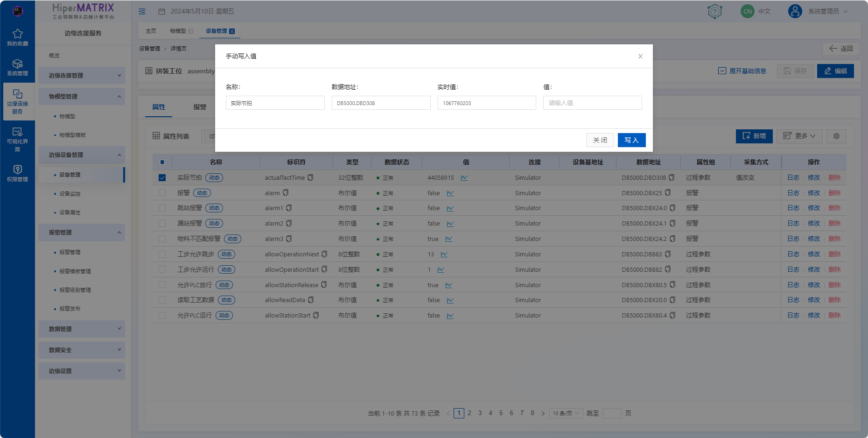Toggle the select-all checkbox in table header

tap(162, 162)
